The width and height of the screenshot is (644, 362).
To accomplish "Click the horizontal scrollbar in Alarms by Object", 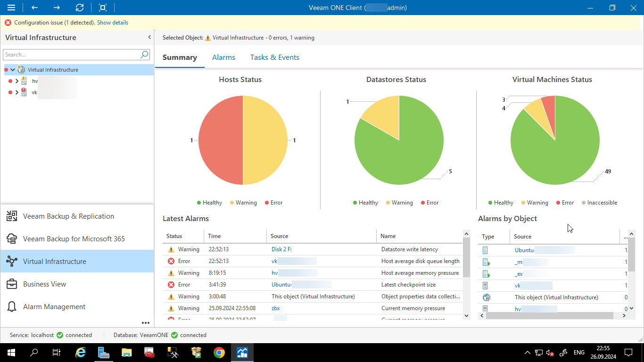I will [x=549, y=316].
